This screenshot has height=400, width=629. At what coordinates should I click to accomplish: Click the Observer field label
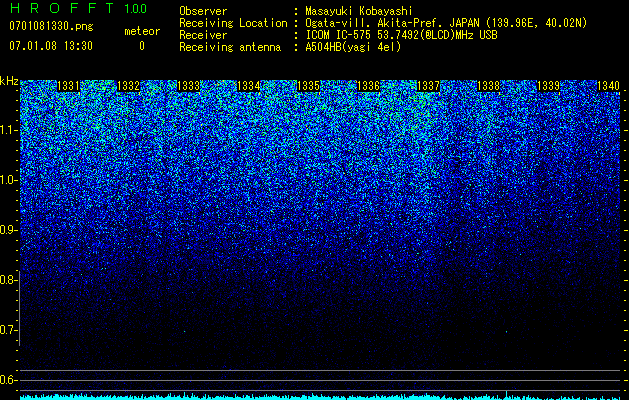(x=203, y=11)
